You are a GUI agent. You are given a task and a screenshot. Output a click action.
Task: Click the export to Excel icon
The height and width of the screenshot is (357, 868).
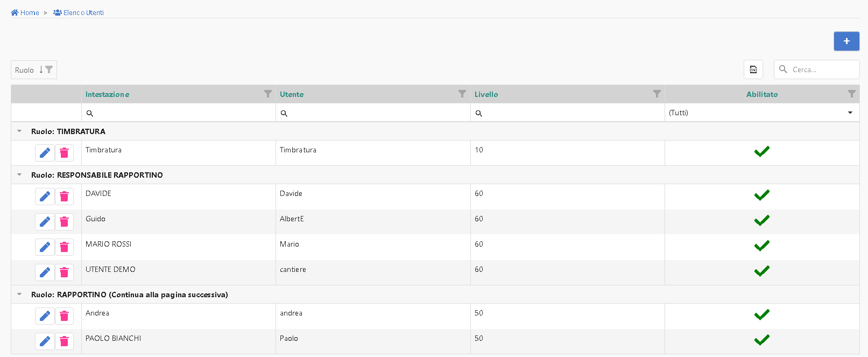[753, 69]
